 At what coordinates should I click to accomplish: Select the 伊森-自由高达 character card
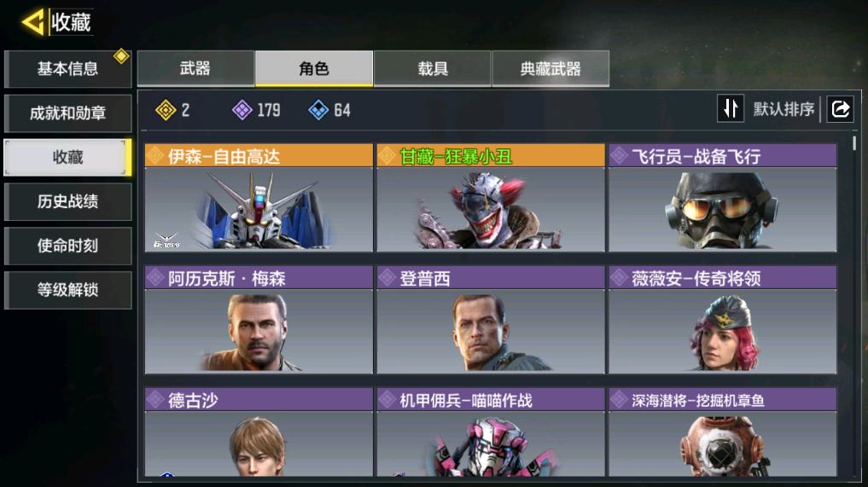click(259, 198)
